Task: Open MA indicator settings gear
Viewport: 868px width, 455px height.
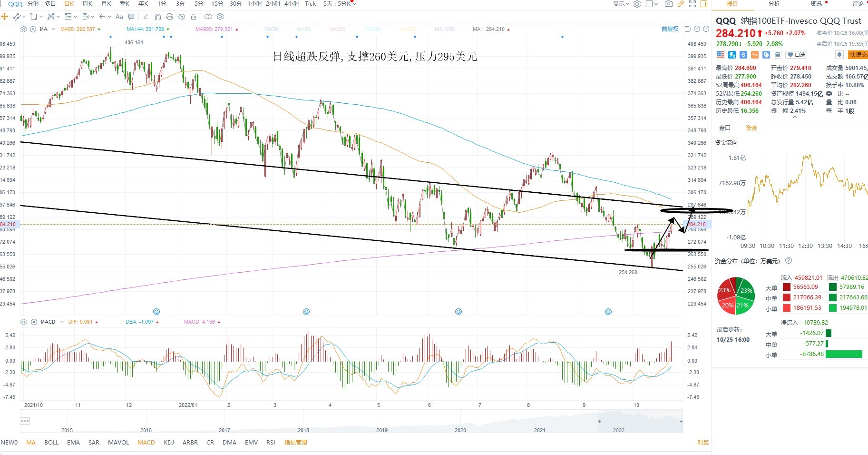Action: [x=24, y=29]
